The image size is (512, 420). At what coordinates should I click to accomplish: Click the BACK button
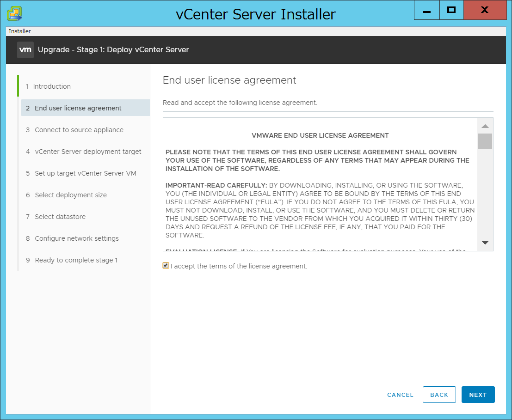439,395
